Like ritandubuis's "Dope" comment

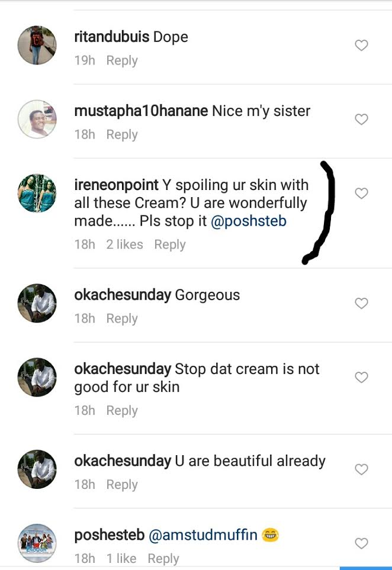click(x=361, y=46)
